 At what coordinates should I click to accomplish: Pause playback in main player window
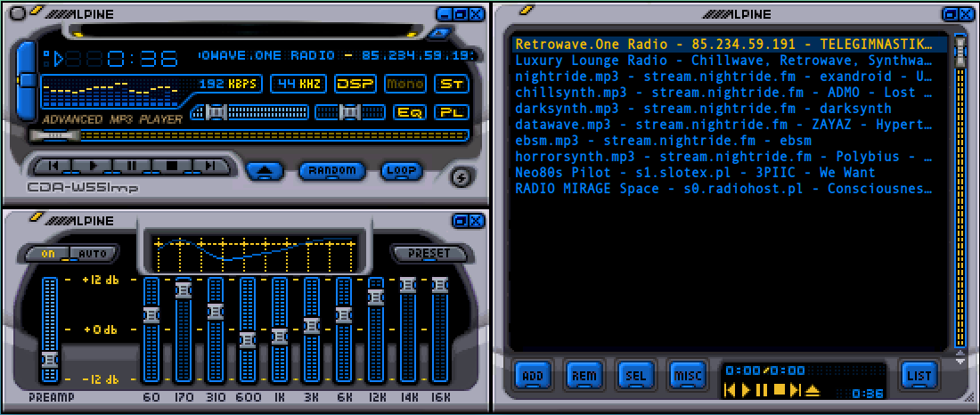click(133, 167)
